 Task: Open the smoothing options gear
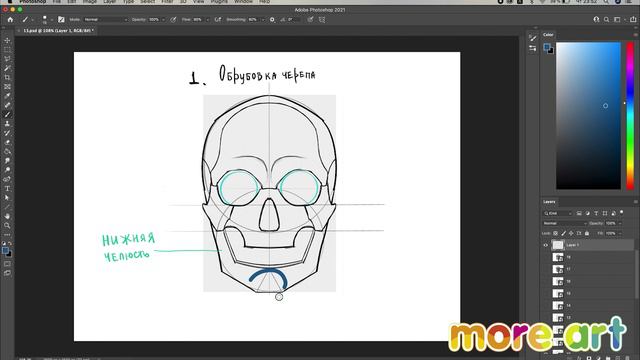(272, 19)
